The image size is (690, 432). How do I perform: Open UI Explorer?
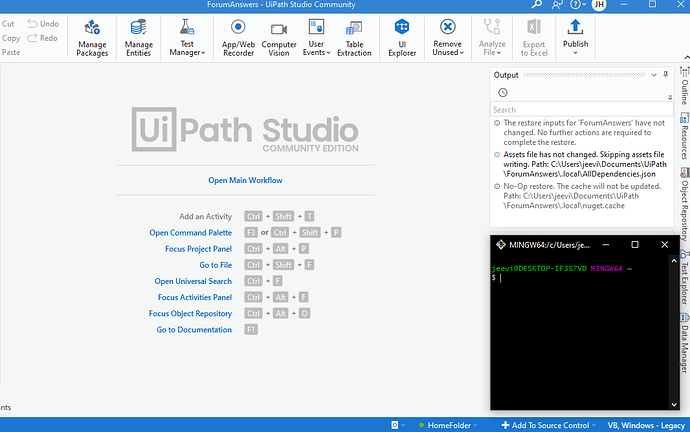click(402, 38)
